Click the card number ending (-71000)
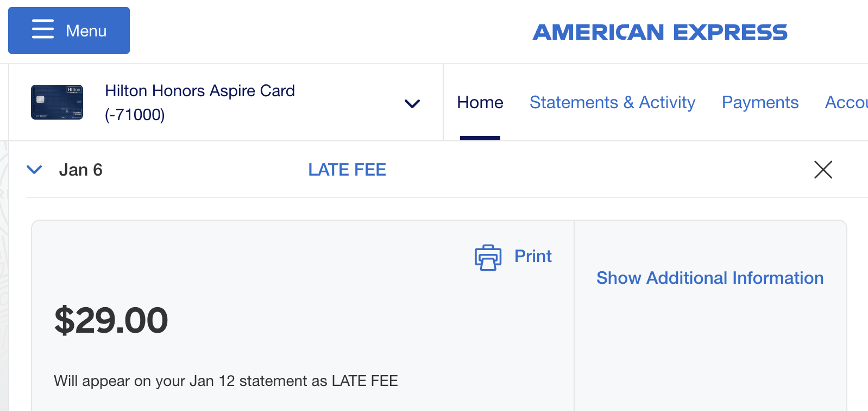This screenshot has height=411, width=868. pos(135,115)
